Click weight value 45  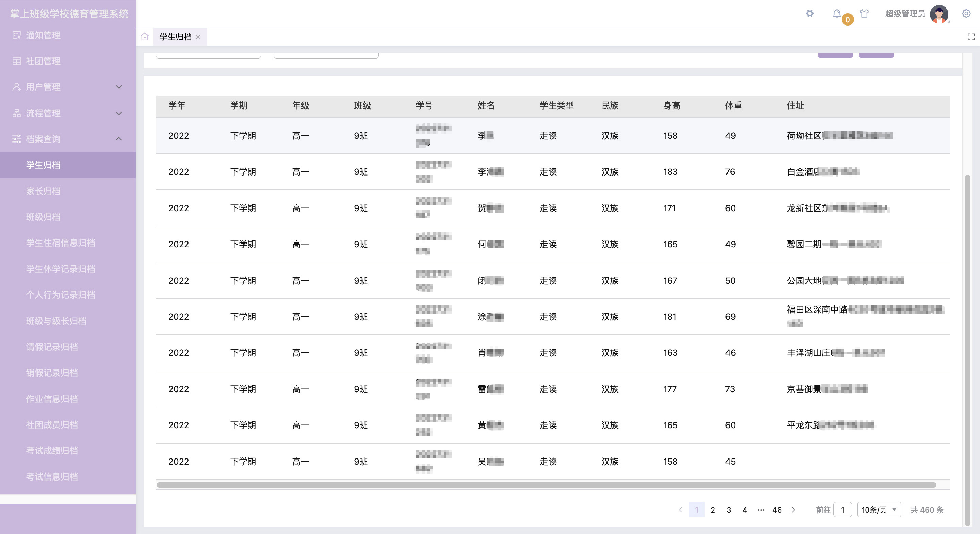click(730, 461)
